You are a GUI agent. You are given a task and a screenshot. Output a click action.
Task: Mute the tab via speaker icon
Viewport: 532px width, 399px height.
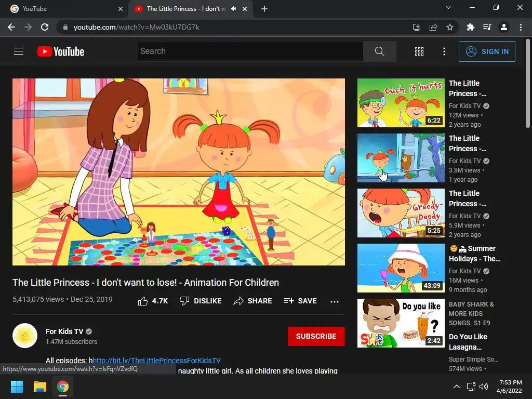point(233,9)
